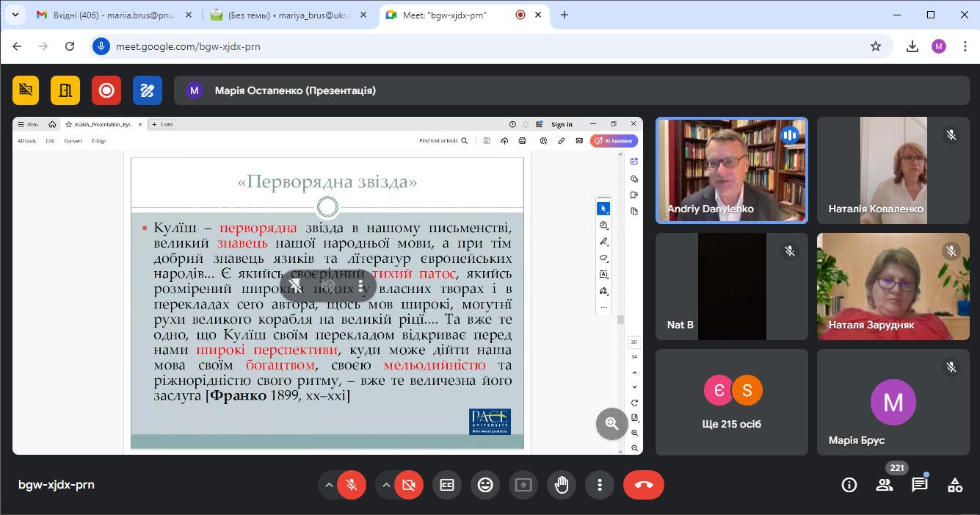Raise hand in the meeting
Screen dimensions: 980x515
point(562,485)
